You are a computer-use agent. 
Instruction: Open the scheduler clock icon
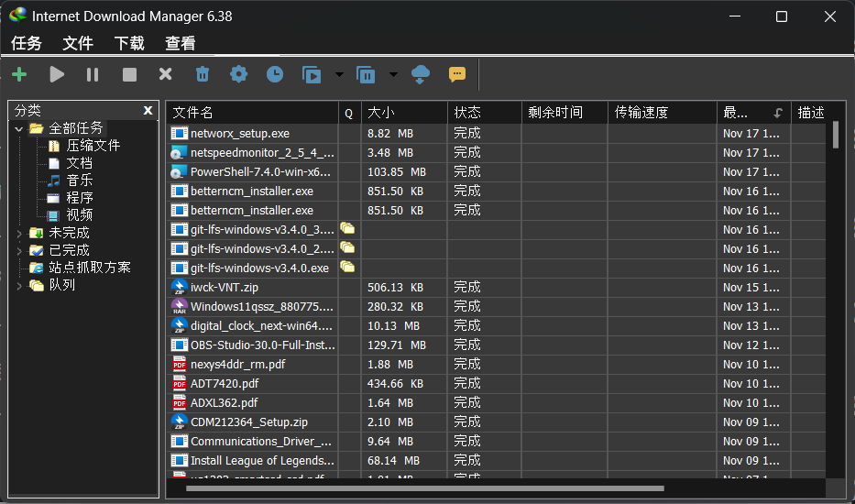coord(275,74)
